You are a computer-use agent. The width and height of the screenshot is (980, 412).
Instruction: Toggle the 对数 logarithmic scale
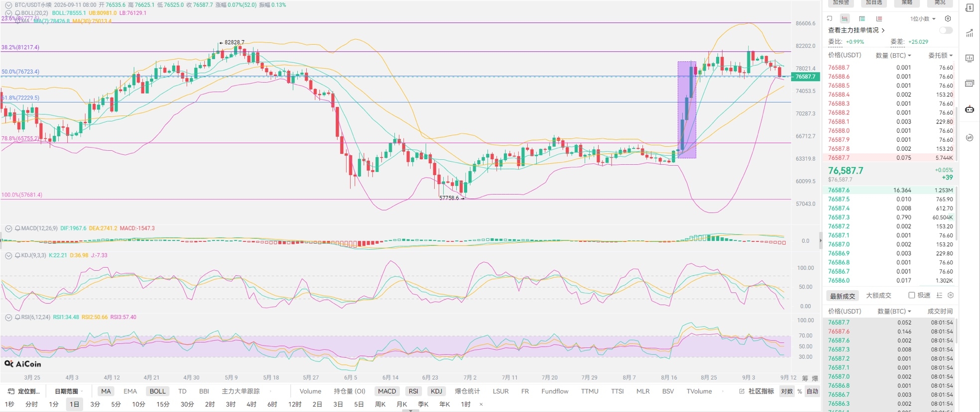pyautogui.click(x=787, y=391)
